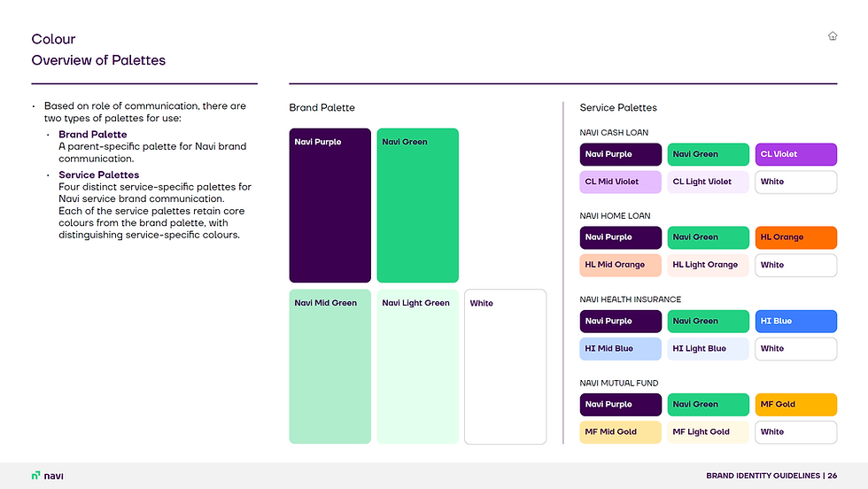Select the Navi Mid Green swatch
This screenshot has width=868, height=489.
coord(329,367)
